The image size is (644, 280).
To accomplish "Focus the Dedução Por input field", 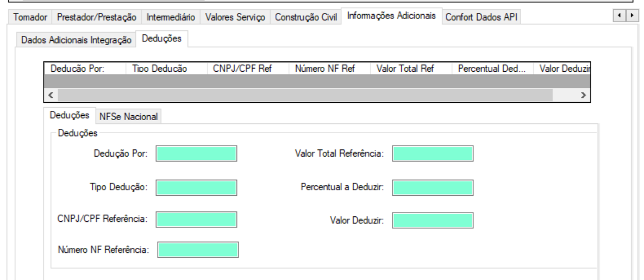I will click(196, 154).
